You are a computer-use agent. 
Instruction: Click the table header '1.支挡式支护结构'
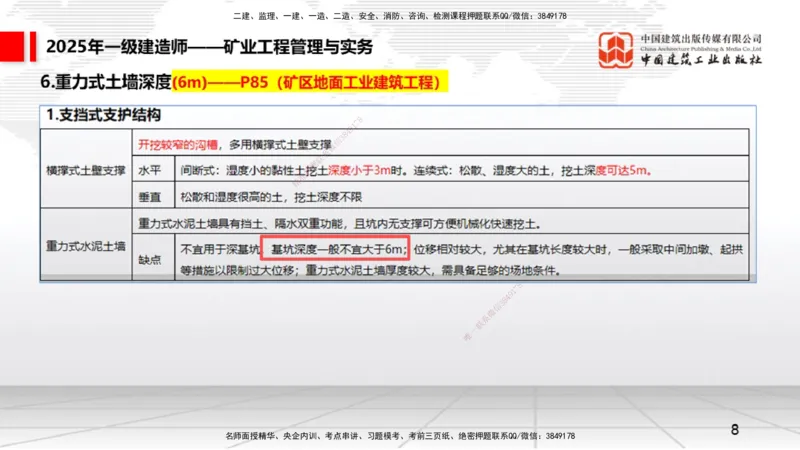pyautogui.click(x=104, y=115)
